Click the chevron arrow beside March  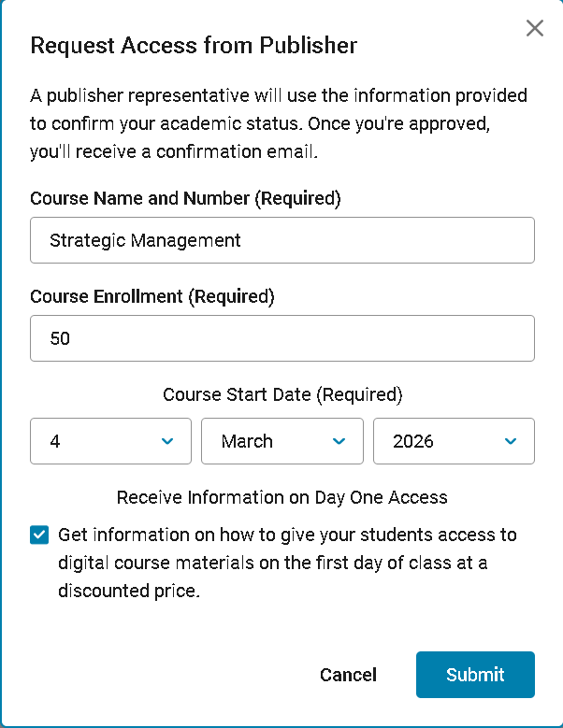339,441
